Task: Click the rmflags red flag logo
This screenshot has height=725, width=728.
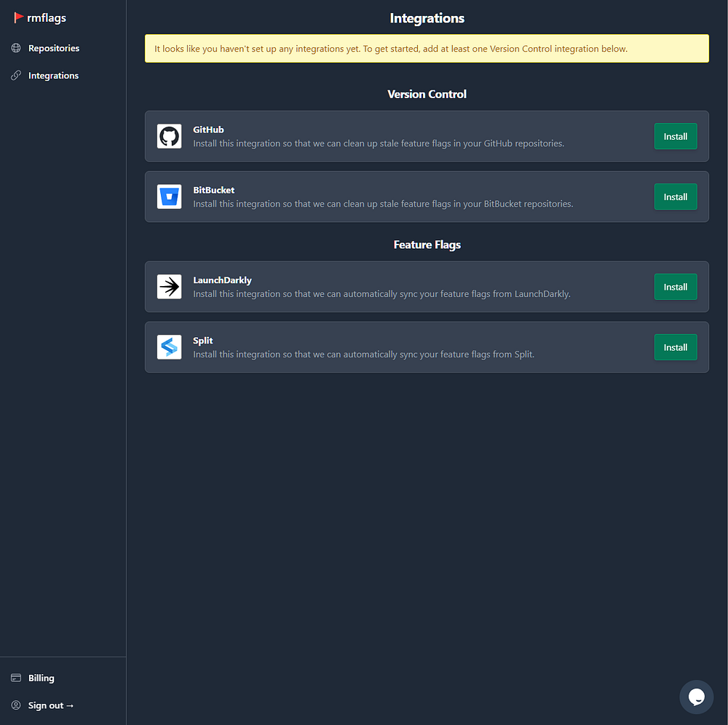Action: pyautogui.click(x=18, y=17)
